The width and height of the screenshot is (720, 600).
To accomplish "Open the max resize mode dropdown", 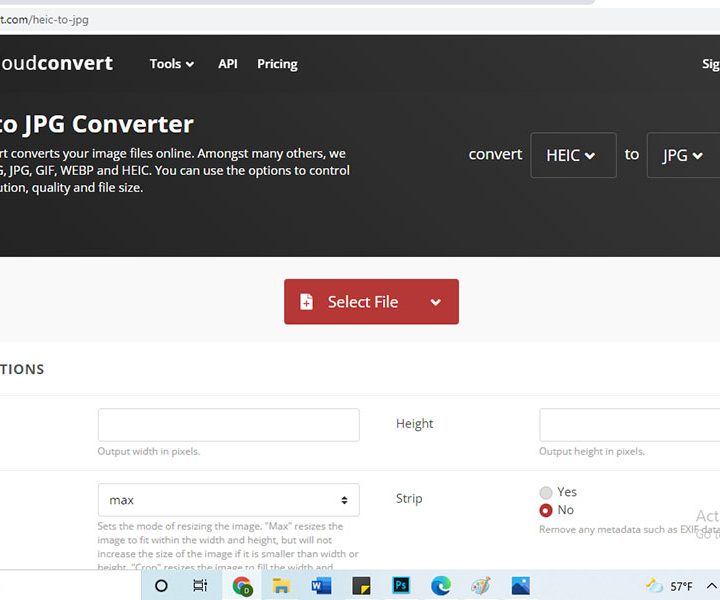I will (229, 500).
